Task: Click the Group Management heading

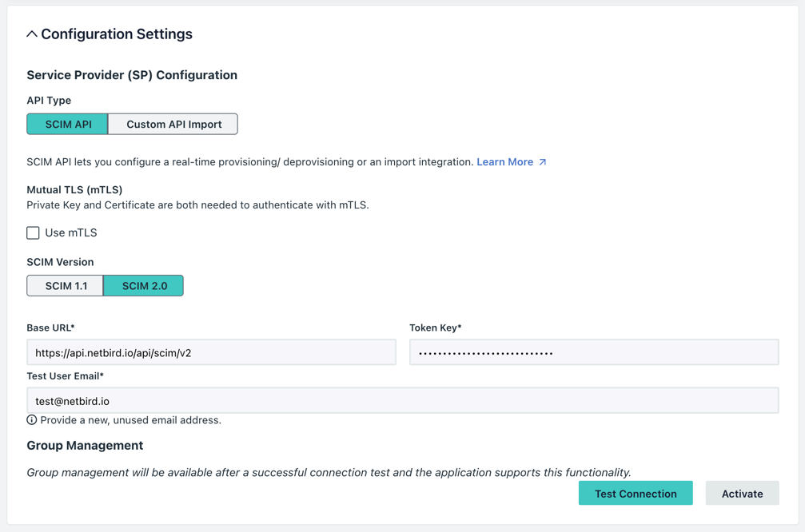Action: [83, 445]
